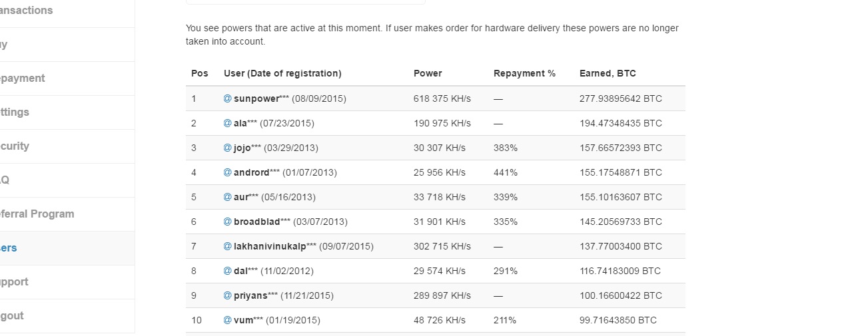Click Logout in the sidebar
The width and height of the screenshot is (868, 336).
click(12, 316)
